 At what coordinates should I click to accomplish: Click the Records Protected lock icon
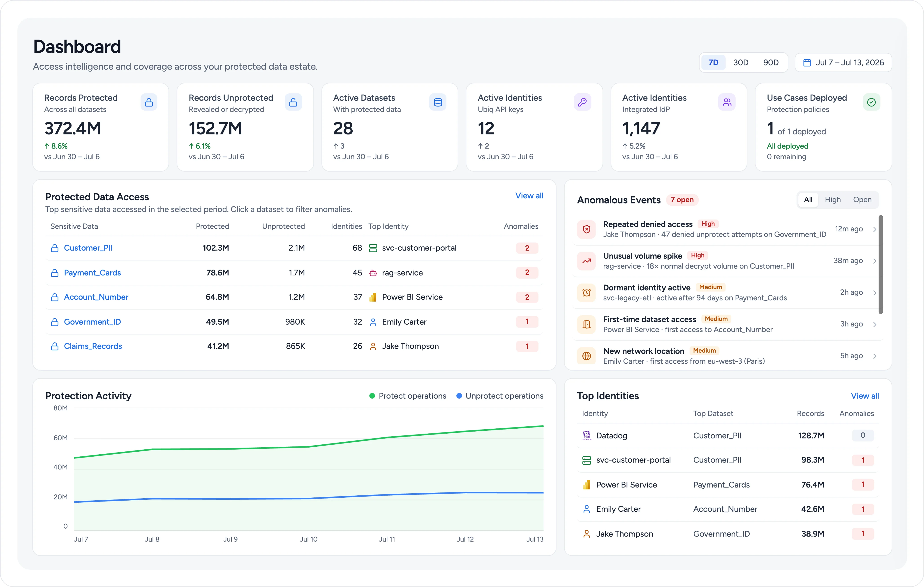149,102
